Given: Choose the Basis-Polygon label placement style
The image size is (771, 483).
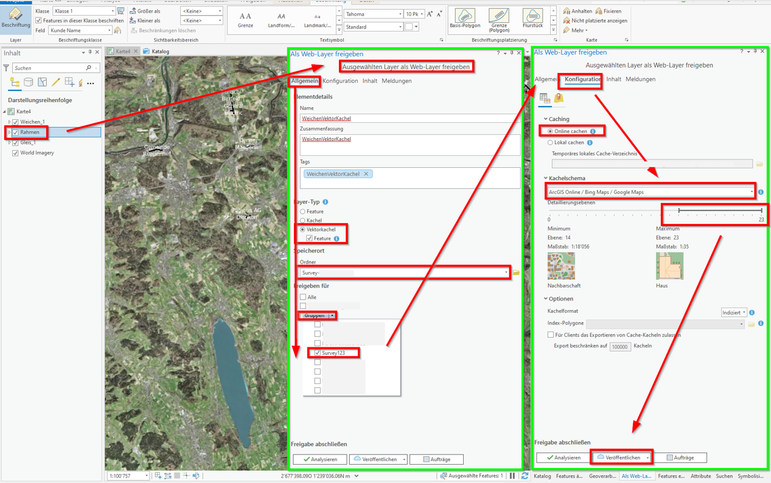Looking at the screenshot, I should 465,18.
